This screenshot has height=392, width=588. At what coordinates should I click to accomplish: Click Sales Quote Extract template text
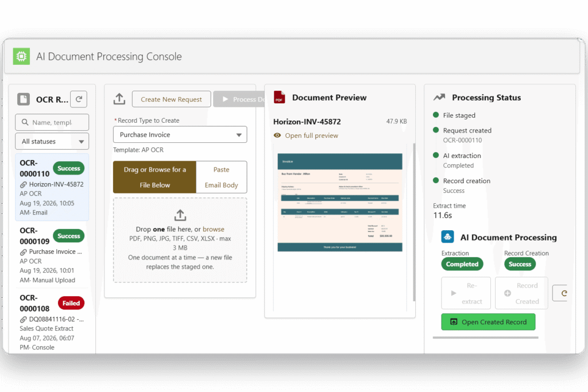tap(47, 328)
